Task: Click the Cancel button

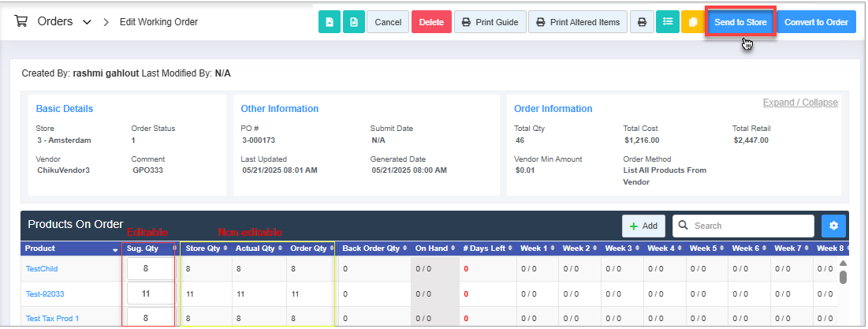Action: click(x=388, y=22)
